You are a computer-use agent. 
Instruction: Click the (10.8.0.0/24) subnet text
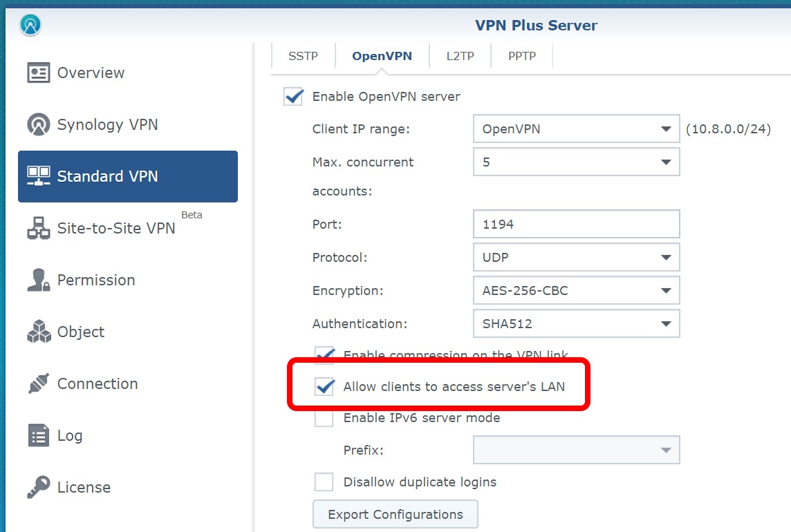point(729,129)
